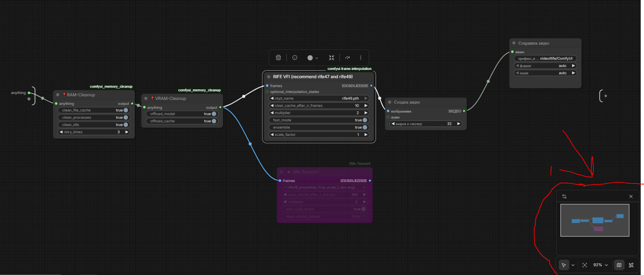The width and height of the screenshot is (644, 275).
Task: Select the VRAM-Cleanup node title
Action: [x=170, y=99]
